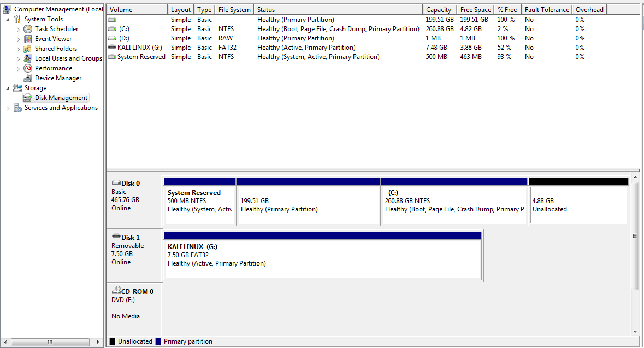The width and height of the screenshot is (644, 348).
Task: Expand the Performance node
Action: click(x=18, y=69)
